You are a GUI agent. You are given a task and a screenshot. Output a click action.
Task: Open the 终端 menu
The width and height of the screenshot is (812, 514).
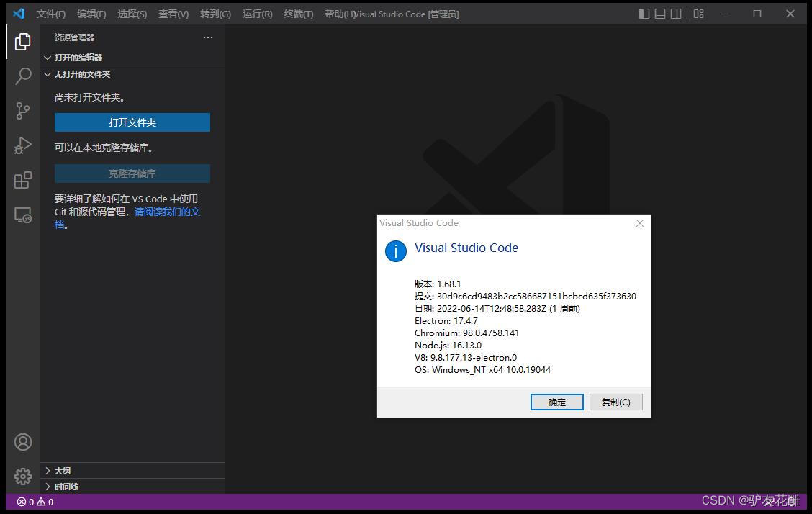[x=298, y=13]
